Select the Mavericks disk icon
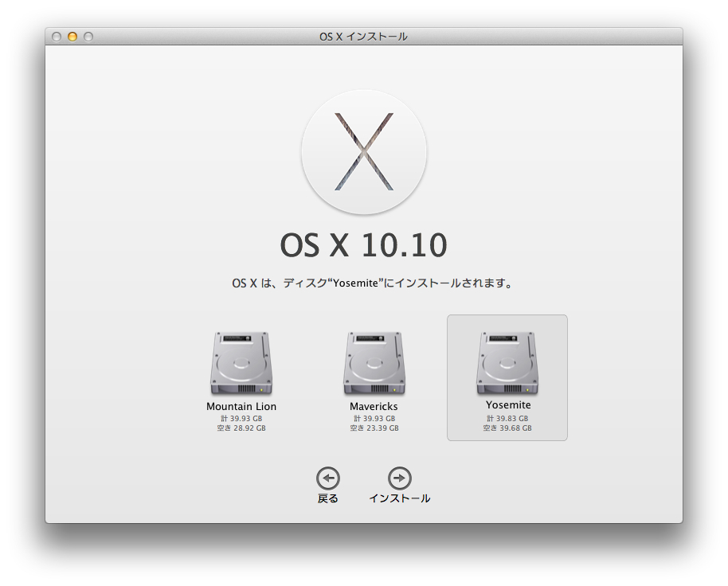The image size is (728, 586). pyautogui.click(x=374, y=363)
